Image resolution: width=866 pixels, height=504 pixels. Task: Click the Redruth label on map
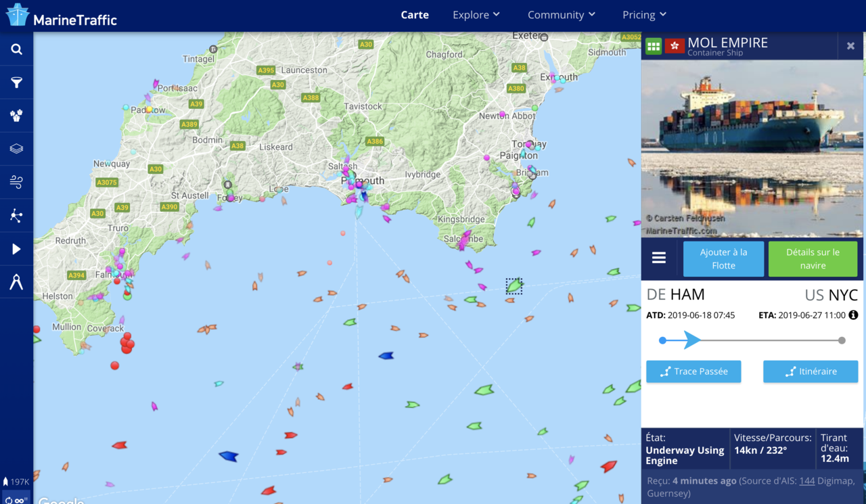point(70,240)
